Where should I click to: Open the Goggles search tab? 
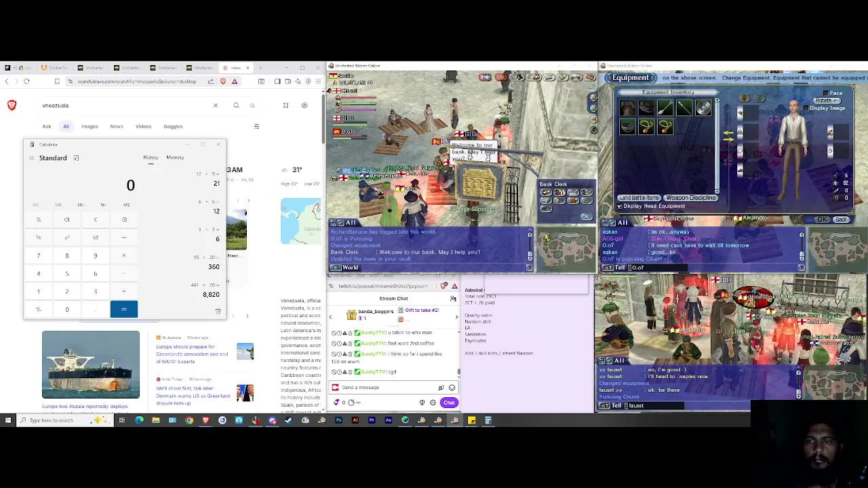click(x=173, y=127)
